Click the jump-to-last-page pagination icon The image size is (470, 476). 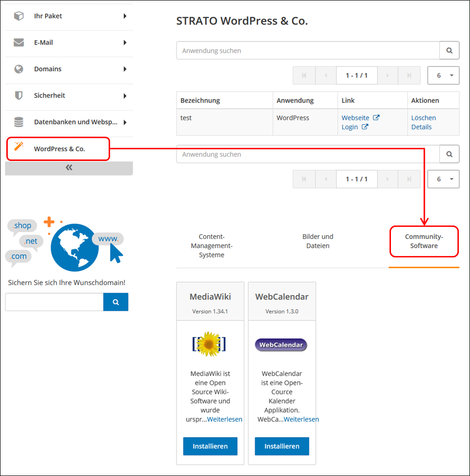click(x=409, y=75)
